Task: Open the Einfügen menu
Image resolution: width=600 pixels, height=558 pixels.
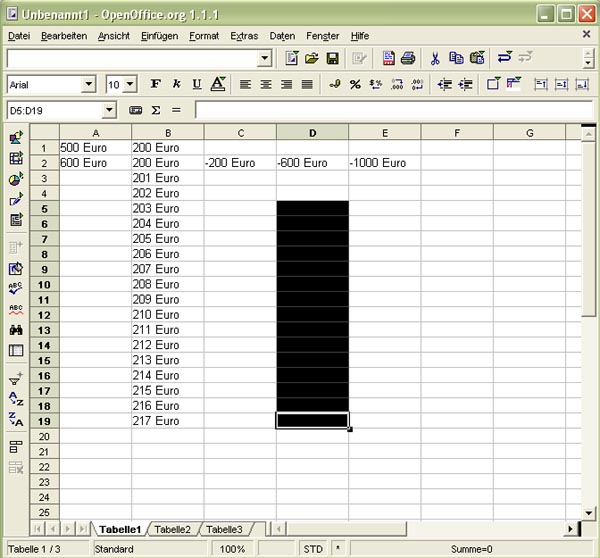Action: tap(159, 36)
